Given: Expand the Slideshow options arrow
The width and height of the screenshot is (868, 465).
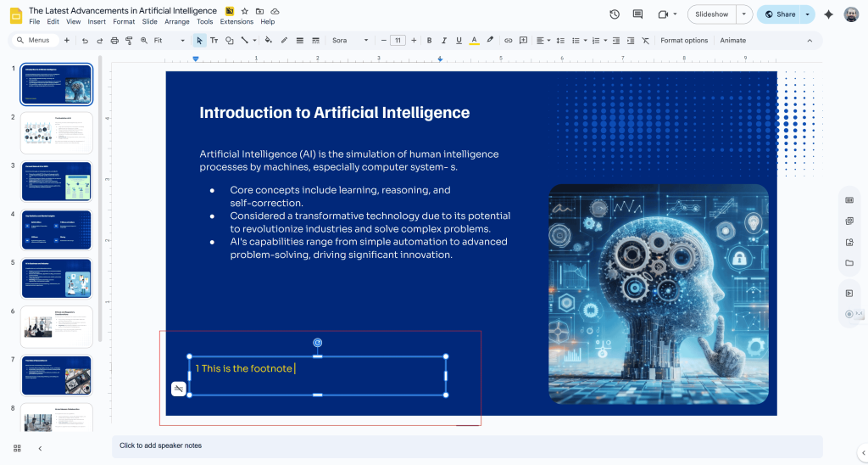Looking at the screenshot, I should coord(744,14).
